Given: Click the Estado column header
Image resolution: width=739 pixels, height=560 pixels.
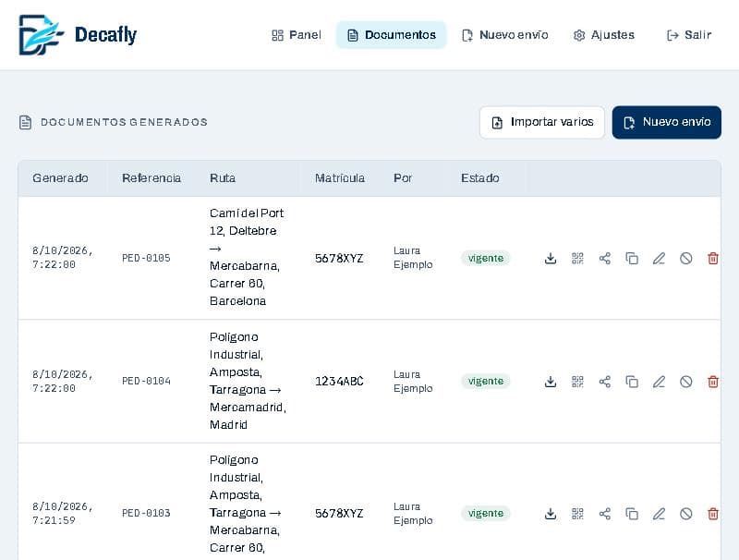Looking at the screenshot, I should (479, 178).
